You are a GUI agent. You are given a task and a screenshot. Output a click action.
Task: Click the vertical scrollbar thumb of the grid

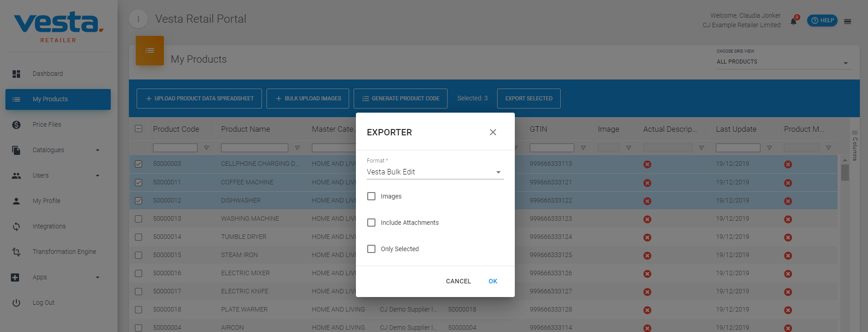[845, 173]
